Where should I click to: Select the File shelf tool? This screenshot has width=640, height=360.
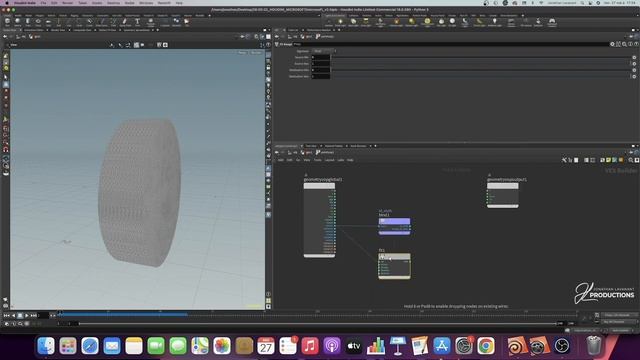[187, 22]
